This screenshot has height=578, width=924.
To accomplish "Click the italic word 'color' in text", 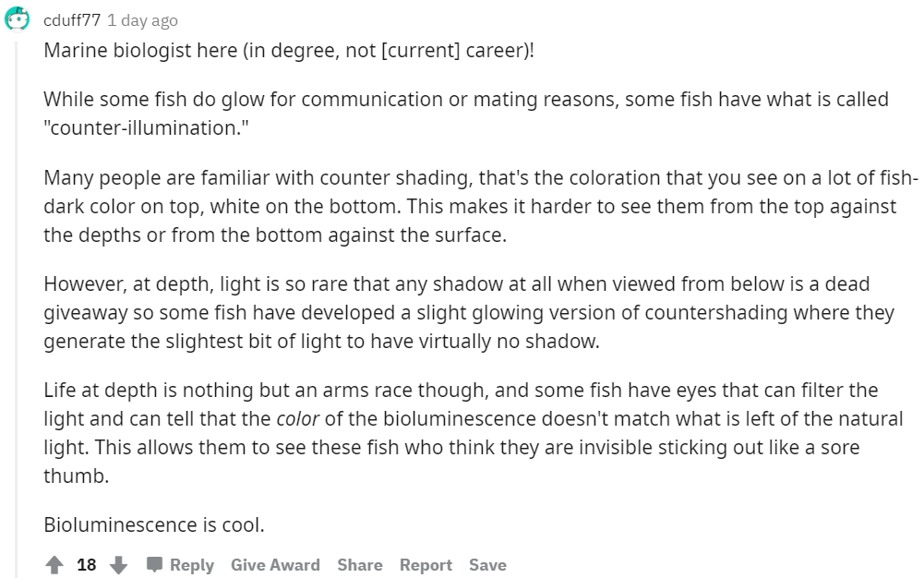I will (297, 418).
